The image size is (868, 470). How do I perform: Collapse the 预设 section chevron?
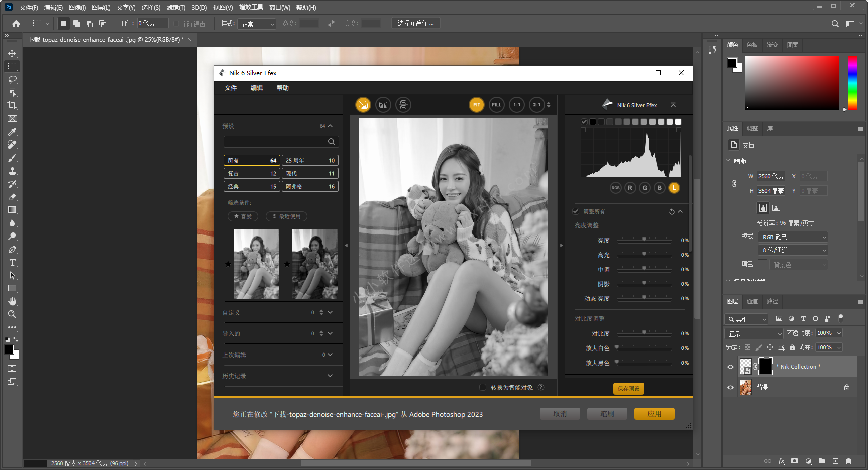(330, 126)
